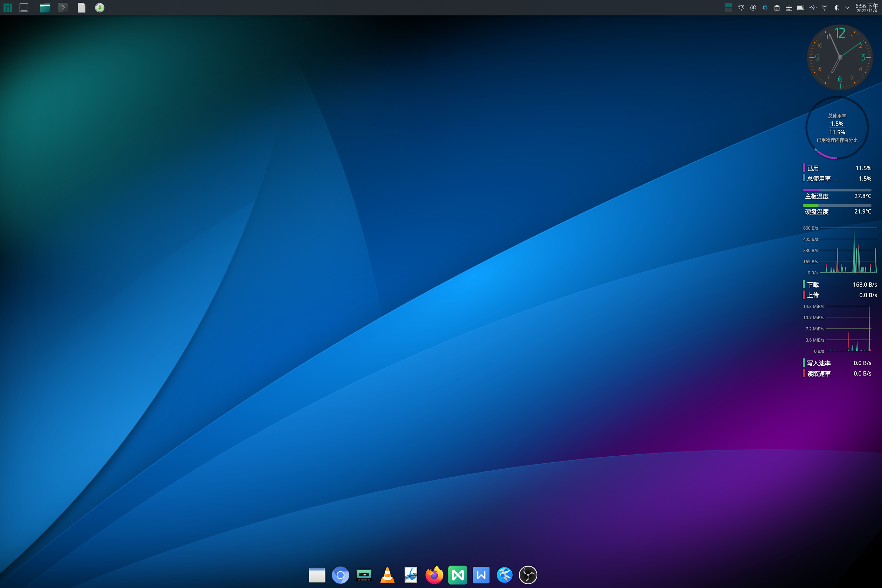Image resolution: width=882 pixels, height=588 pixels.
Task: Click the show desktop panel icon
Action: point(24,7)
